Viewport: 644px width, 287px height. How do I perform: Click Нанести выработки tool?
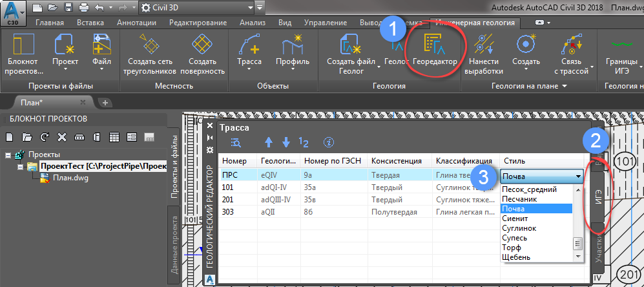point(484,54)
